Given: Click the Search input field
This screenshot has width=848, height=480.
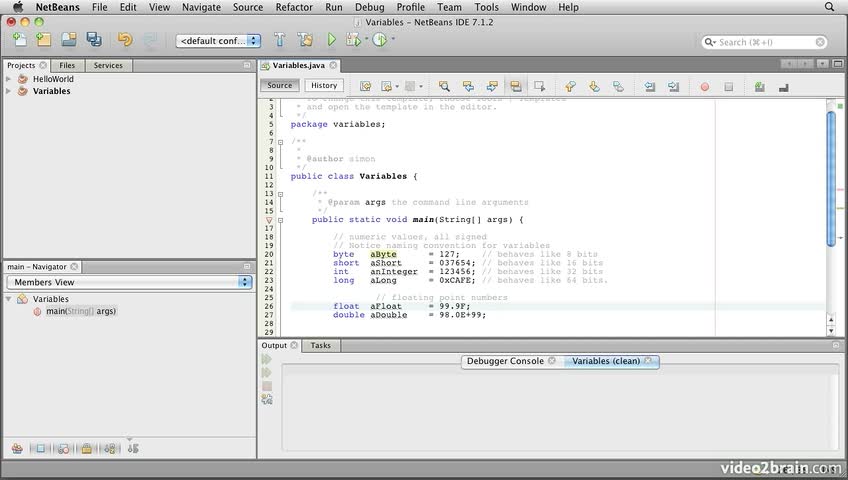Looking at the screenshot, I should 765,42.
